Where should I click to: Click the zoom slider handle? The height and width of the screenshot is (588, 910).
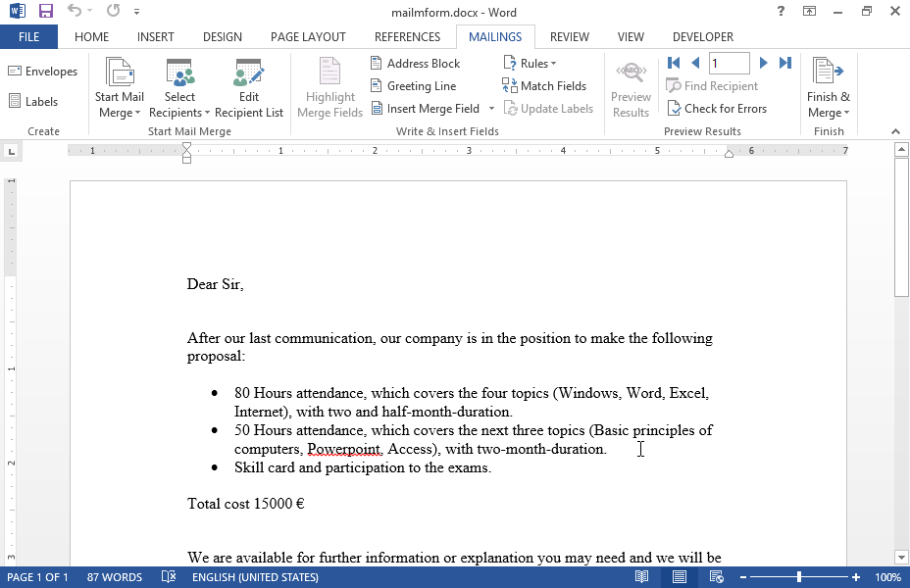pos(799,577)
